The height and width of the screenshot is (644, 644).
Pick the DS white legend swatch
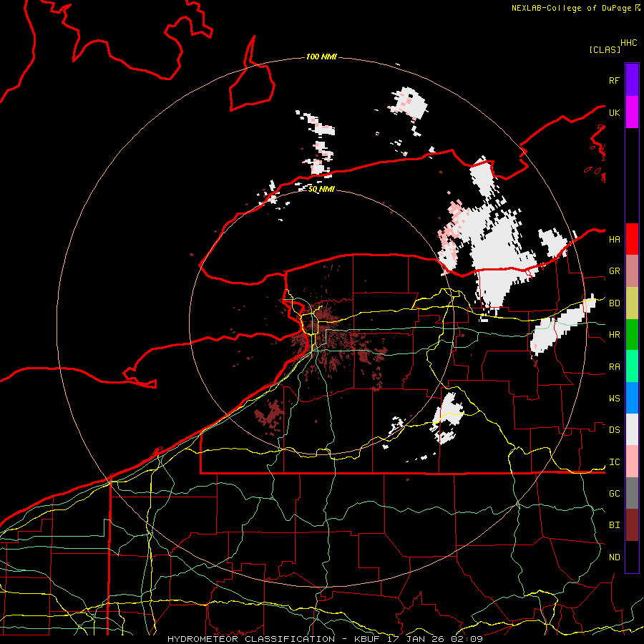click(632, 429)
